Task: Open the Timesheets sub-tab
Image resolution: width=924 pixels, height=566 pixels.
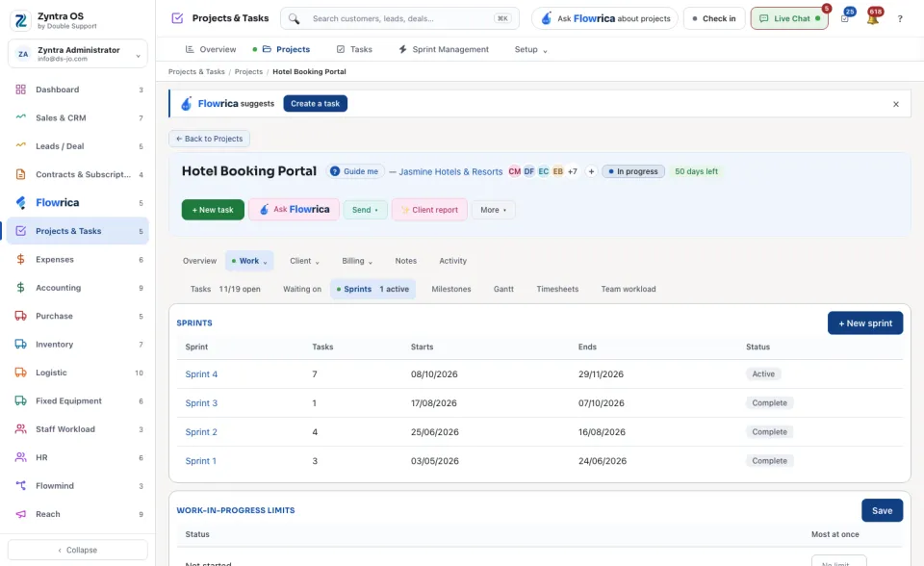Action: coord(557,290)
